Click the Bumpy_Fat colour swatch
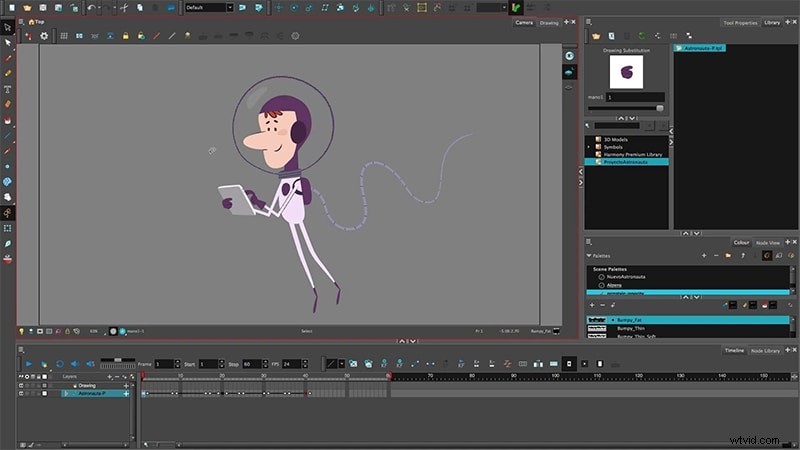 [x=598, y=319]
